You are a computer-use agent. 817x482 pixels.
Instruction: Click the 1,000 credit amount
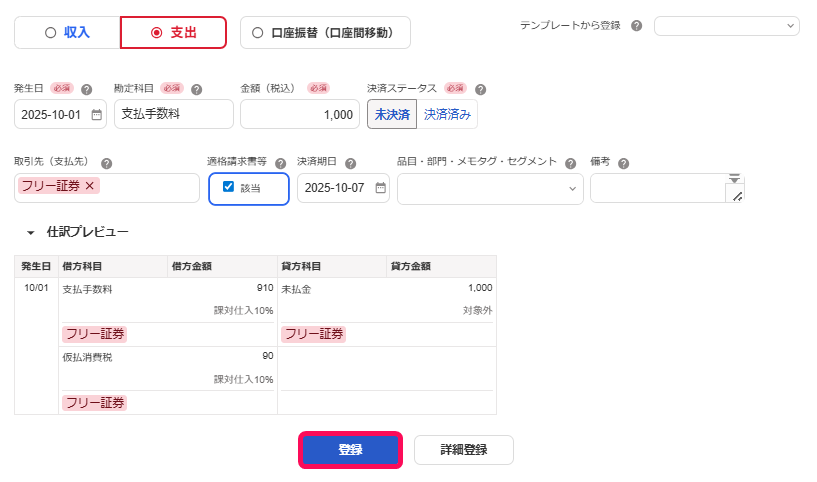(x=480, y=288)
